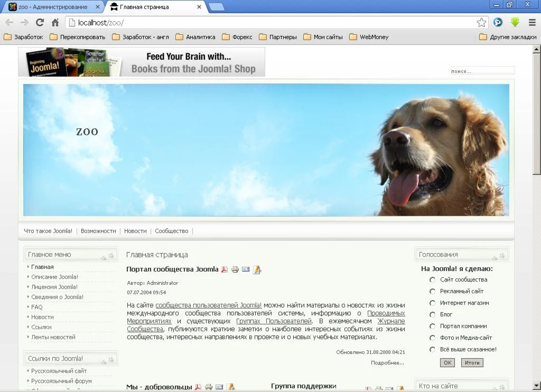Reload the page with the browser refresh icon

[40, 22]
